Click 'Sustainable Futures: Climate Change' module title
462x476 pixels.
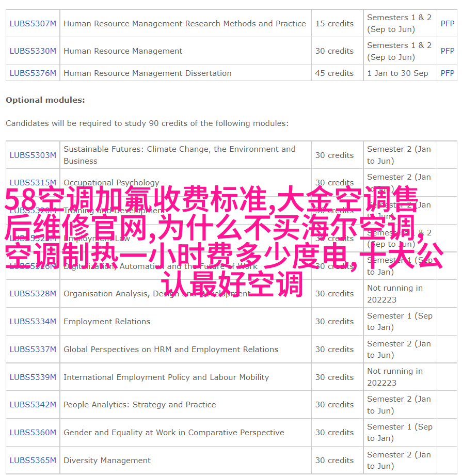click(x=180, y=155)
